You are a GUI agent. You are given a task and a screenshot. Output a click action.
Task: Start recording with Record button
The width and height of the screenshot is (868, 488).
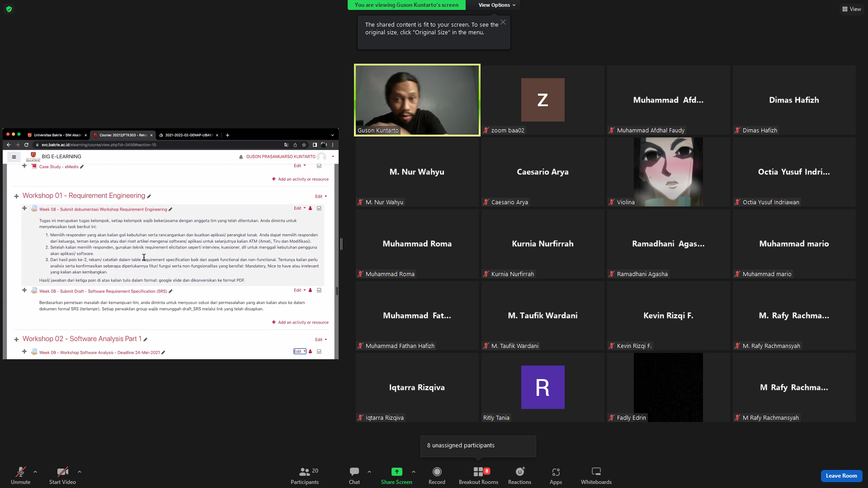(x=437, y=475)
